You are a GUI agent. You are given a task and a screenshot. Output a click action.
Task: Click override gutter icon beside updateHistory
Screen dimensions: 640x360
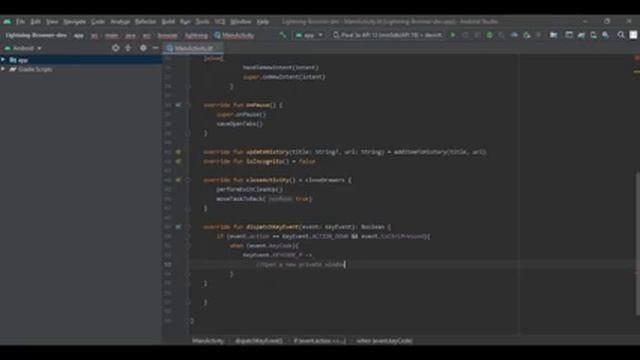pos(178,152)
